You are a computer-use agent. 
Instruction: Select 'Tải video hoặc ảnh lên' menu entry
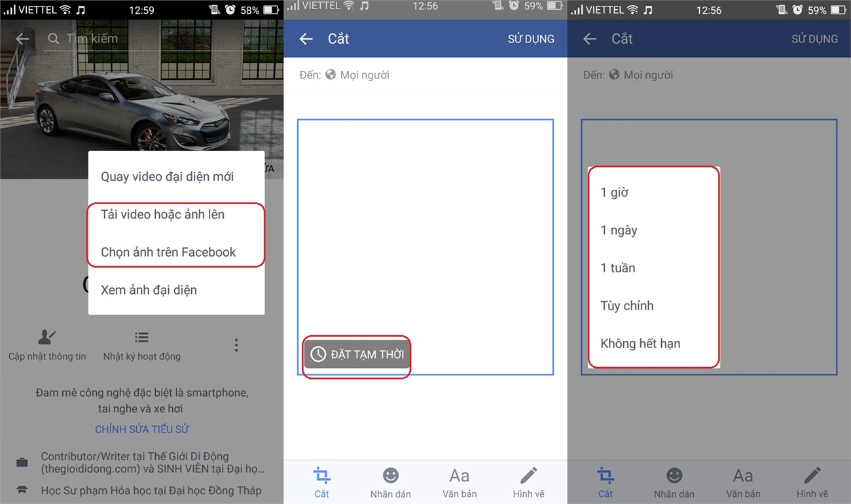[162, 214]
